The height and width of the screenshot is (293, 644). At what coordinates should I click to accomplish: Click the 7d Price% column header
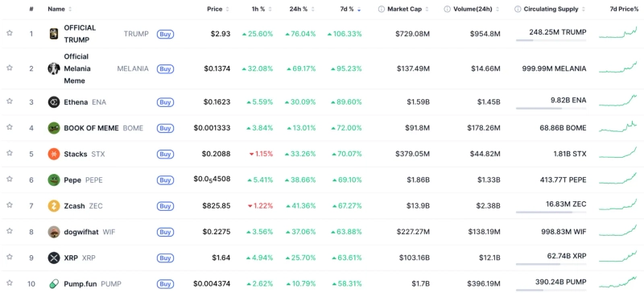pyautogui.click(x=625, y=9)
